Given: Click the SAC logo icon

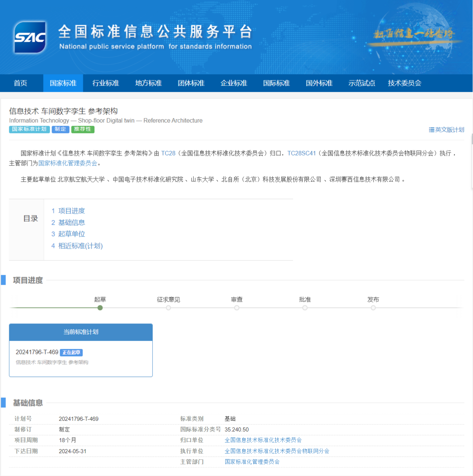Looking at the screenshot, I should (30, 37).
